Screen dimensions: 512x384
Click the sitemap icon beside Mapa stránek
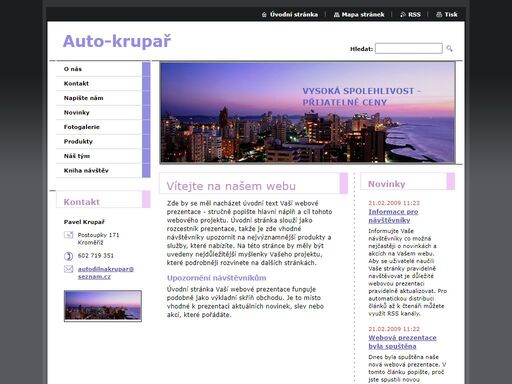point(337,15)
